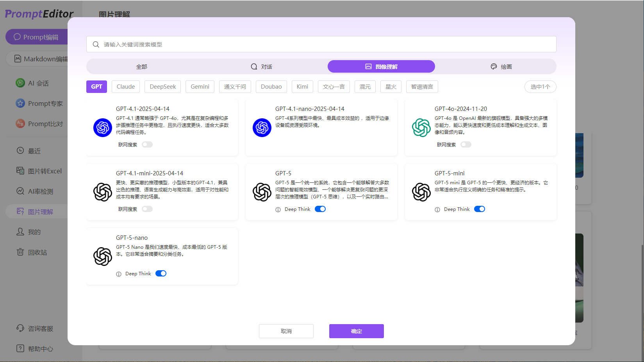Enable 联网搜索 for GPT-4.1-2025-04-14
This screenshot has width=644, height=362.
147,145
